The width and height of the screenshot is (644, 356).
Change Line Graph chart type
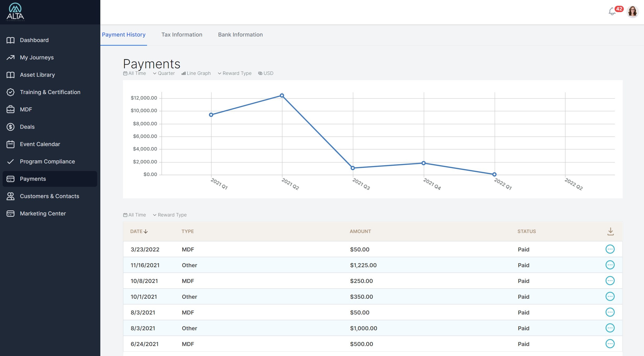click(x=196, y=73)
